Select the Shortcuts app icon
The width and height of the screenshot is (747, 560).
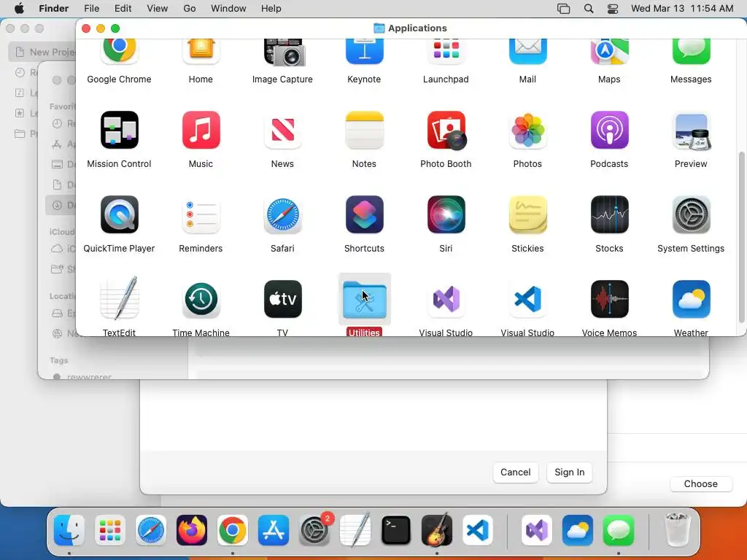pyautogui.click(x=364, y=215)
